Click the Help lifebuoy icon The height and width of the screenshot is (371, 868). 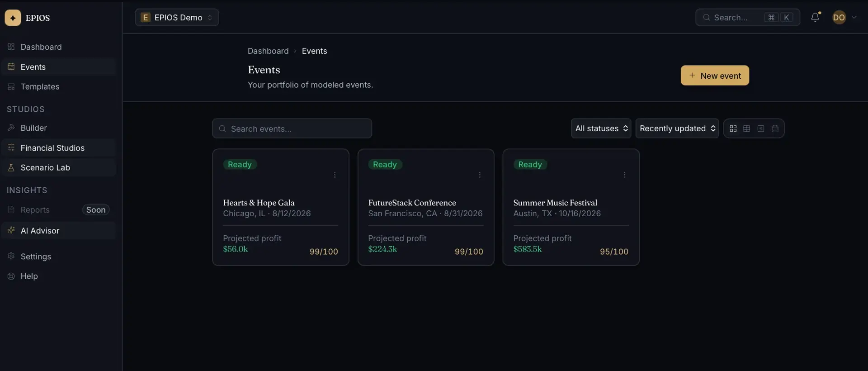tap(11, 276)
